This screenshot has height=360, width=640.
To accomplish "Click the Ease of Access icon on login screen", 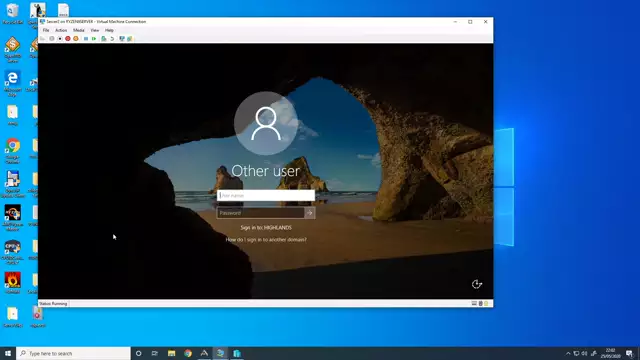I will click(477, 284).
